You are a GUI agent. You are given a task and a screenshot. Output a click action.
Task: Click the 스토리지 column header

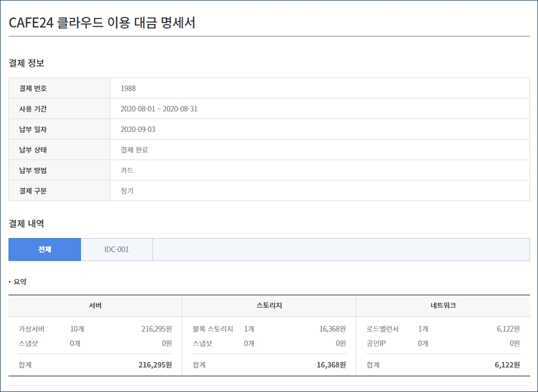[269, 306]
